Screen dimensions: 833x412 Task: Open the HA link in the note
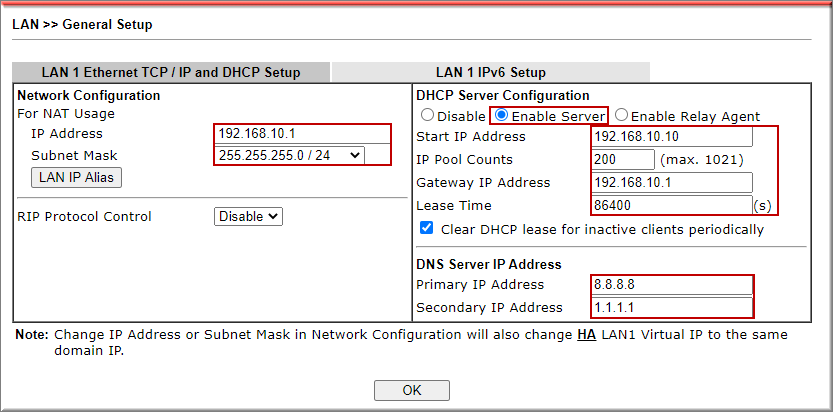point(586,334)
